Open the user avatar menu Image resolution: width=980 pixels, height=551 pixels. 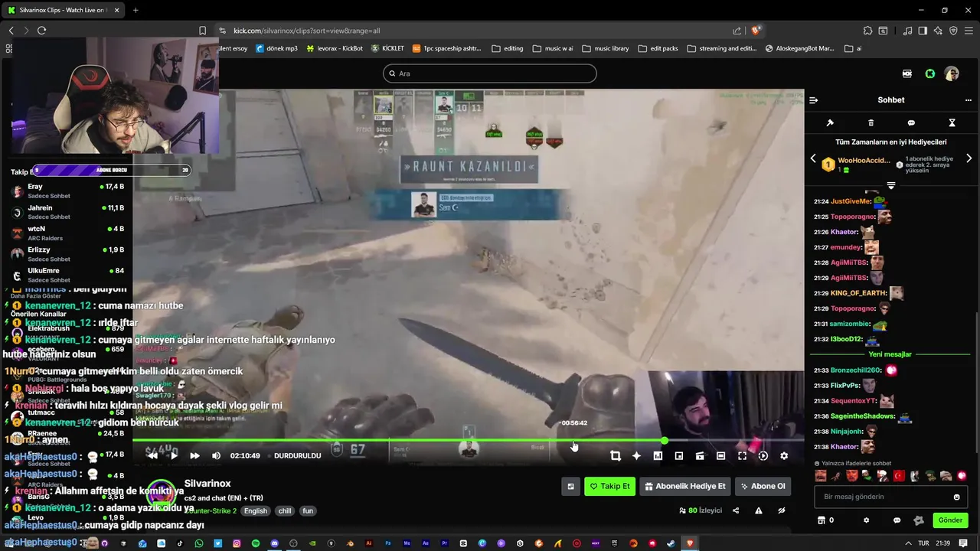click(952, 73)
